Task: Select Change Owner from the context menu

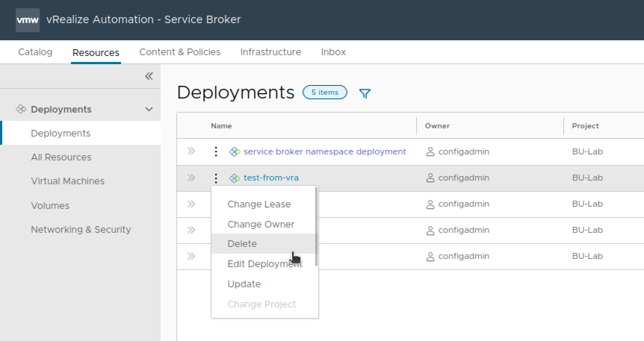Action: click(261, 224)
